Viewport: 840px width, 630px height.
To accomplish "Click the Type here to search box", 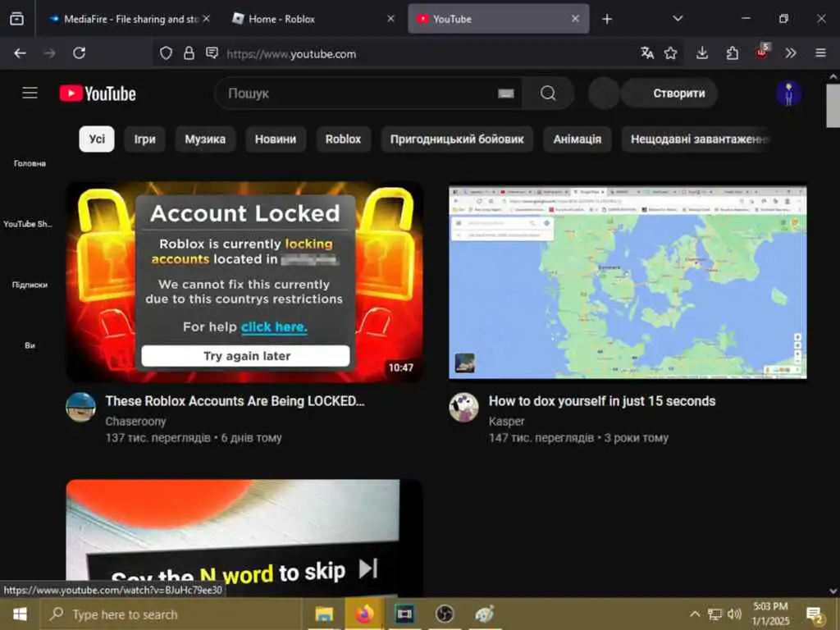I will click(171, 614).
